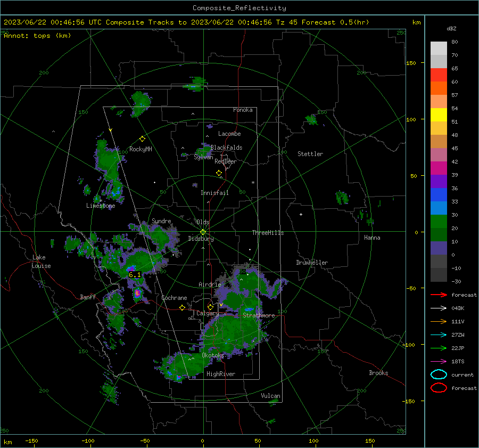Click the Cochrane town label
The image size is (479, 448).
point(174,298)
